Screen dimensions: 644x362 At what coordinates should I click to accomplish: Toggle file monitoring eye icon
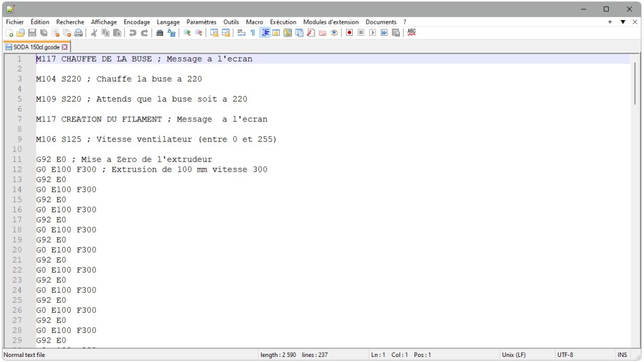pyautogui.click(x=334, y=33)
